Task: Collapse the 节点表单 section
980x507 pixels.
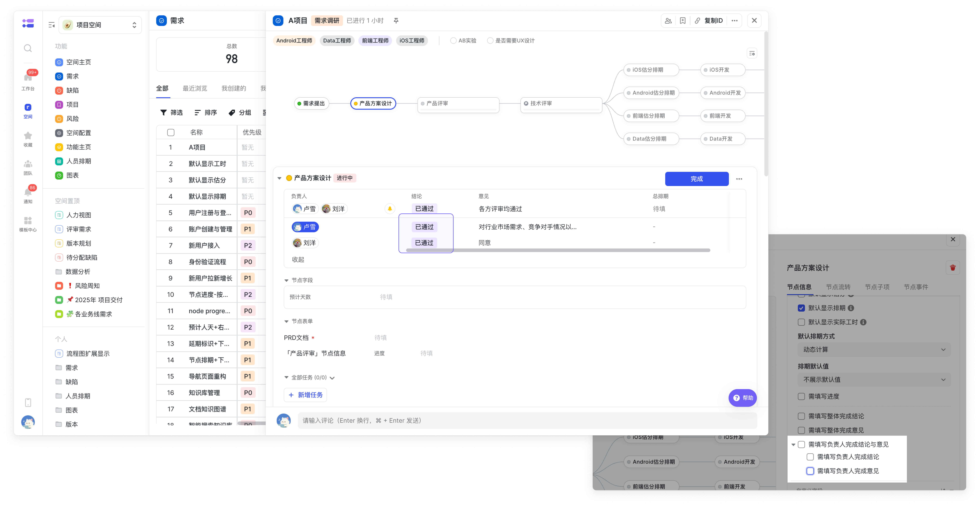Action: tap(286, 321)
